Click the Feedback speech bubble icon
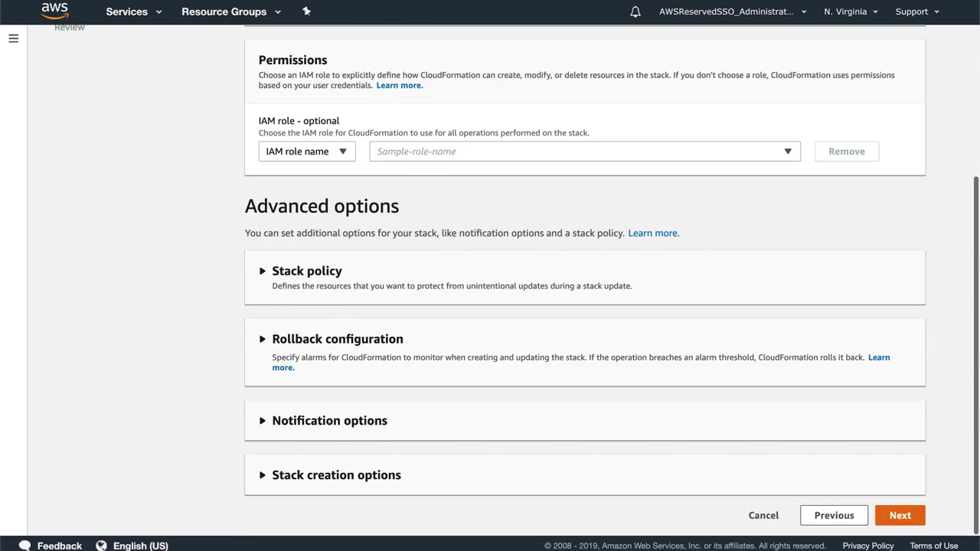 click(x=24, y=545)
